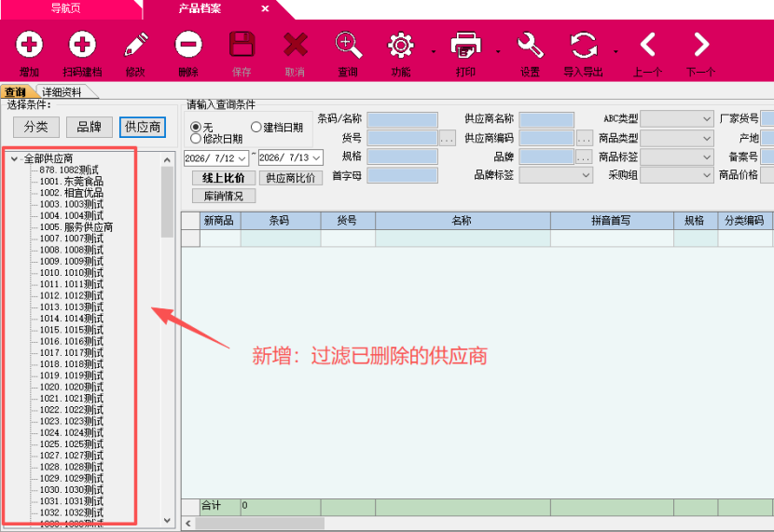774x532 pixels.
Task: Select supplier 1020.1020测试 in tree
Action: [x=71, y=387]
